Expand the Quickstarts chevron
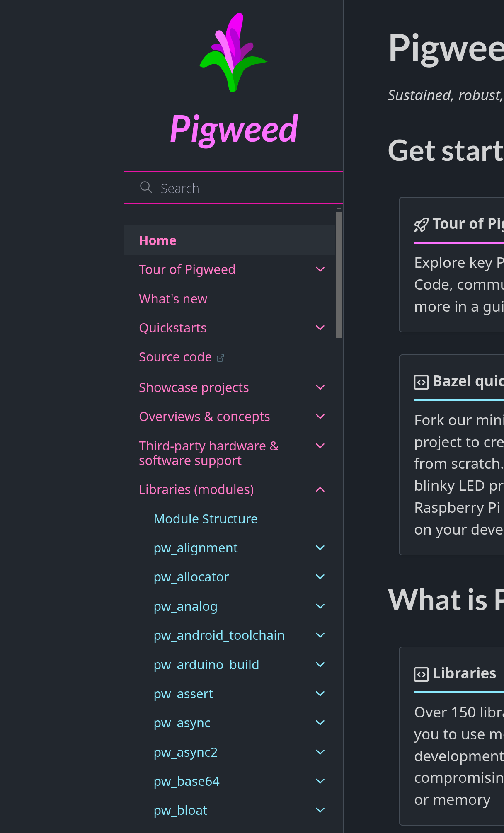Viewport: 504px width, 833px height. point(320,328)
